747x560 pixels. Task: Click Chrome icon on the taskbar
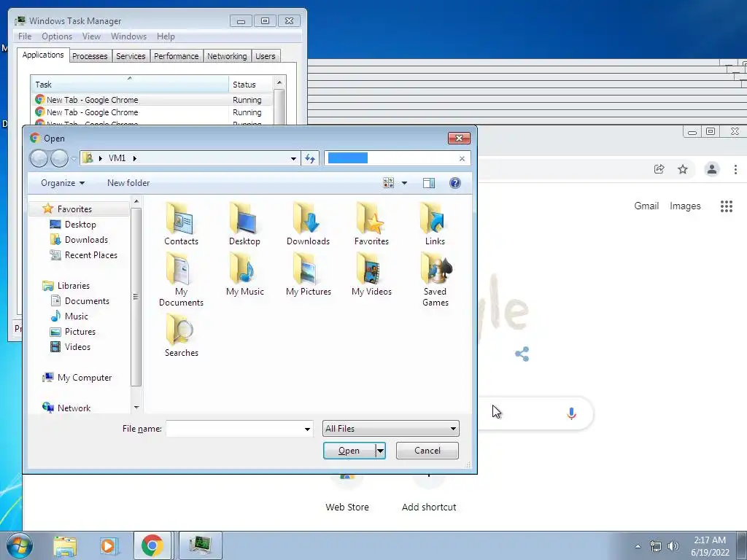152,545
